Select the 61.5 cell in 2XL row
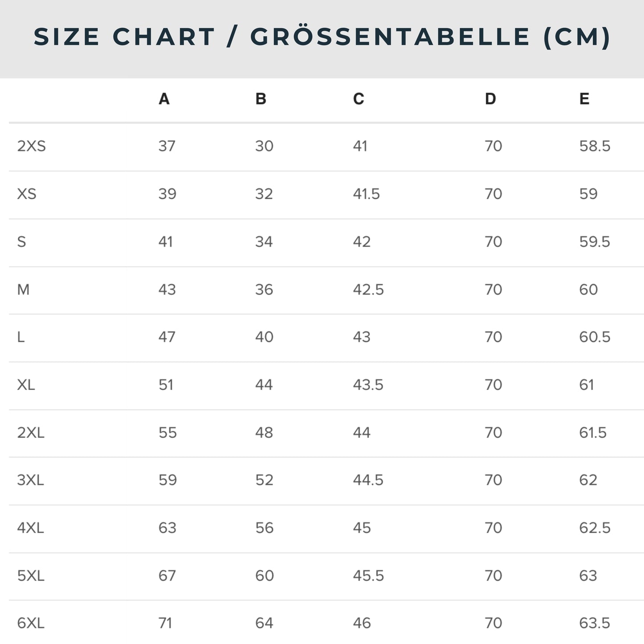644x644 pixels. (x=593, y=433)
